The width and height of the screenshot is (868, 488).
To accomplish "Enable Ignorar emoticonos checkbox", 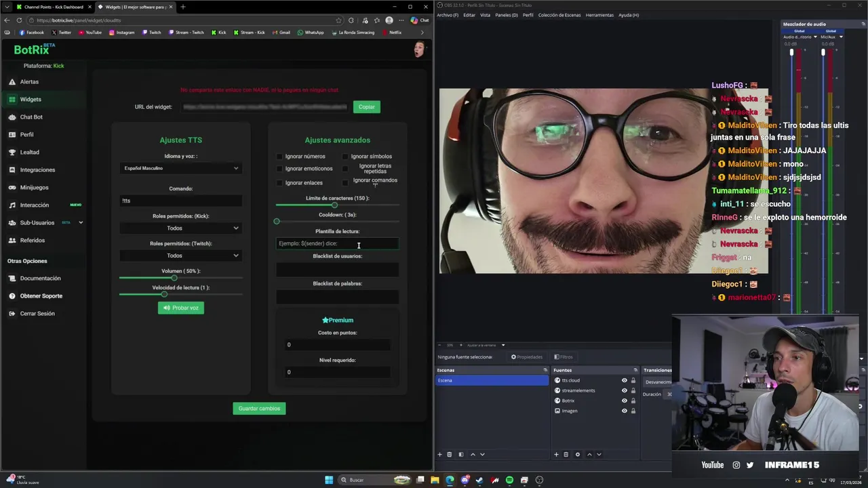I will [279, 169].
